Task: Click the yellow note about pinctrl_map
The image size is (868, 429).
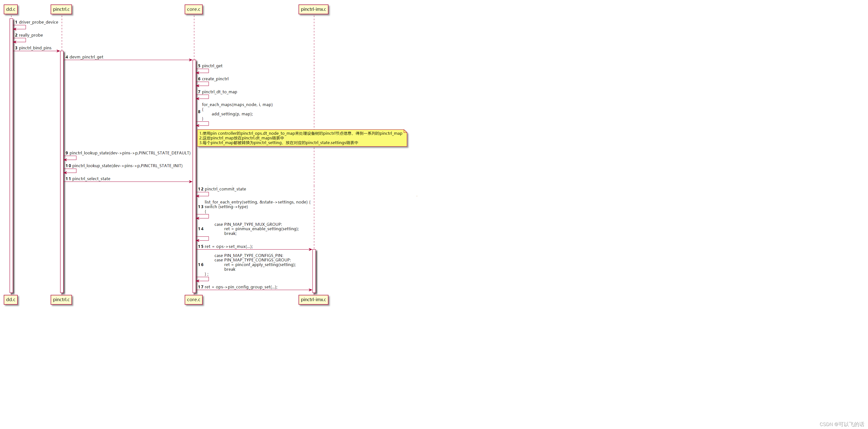Action: tap(302, 138)
